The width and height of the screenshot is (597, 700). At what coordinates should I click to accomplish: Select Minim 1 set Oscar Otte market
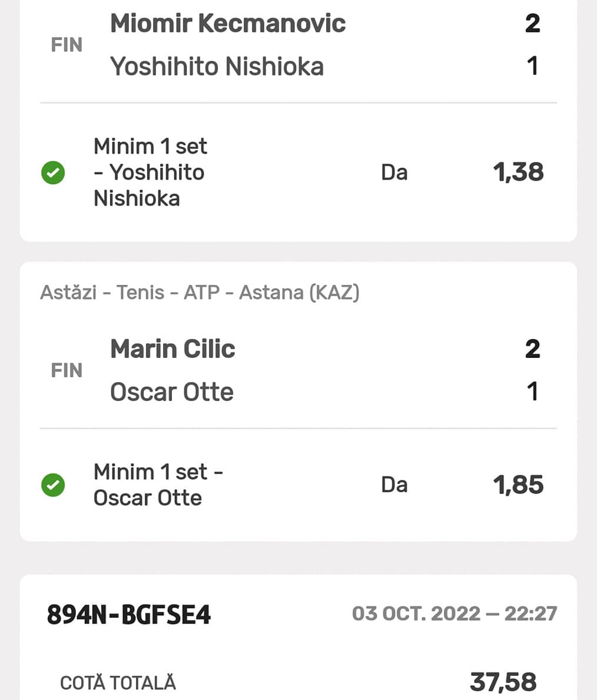158,485
